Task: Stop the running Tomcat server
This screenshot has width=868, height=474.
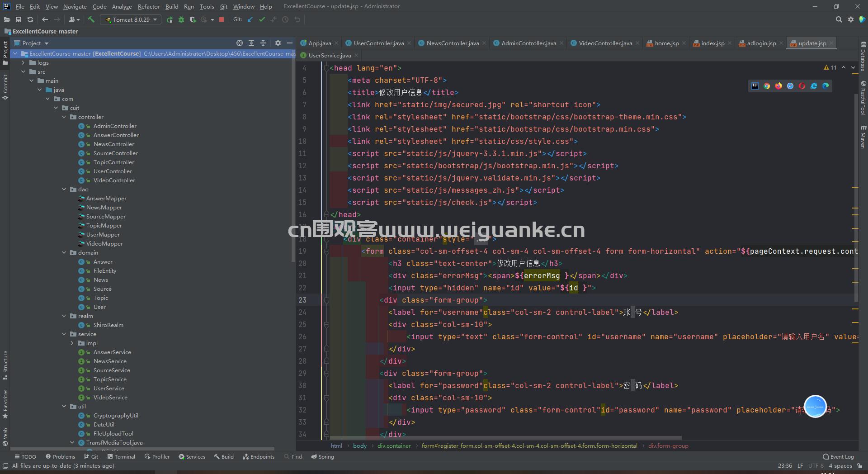Action: (x=222, y=19)
